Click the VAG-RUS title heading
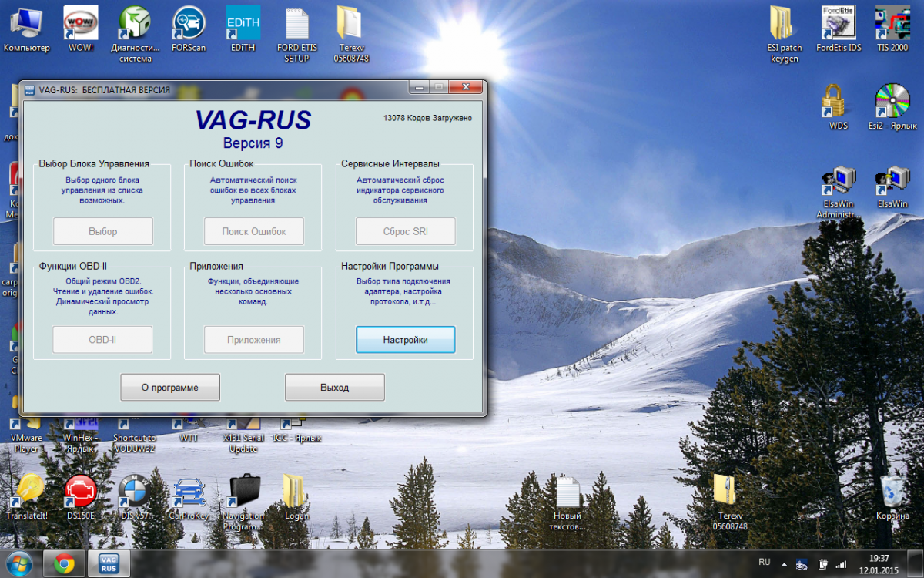 click(253, 121)
